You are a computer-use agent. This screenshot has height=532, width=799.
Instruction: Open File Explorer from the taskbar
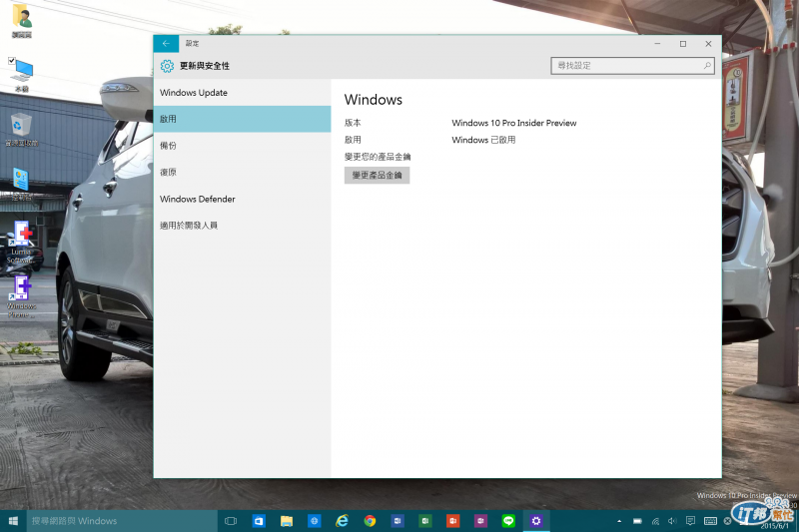[x=287, y=521]
